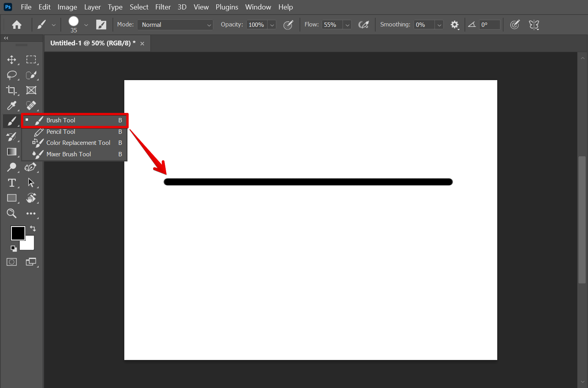Screen dimensions: 588x388
Task: Select the Zoom tool
Action: pos(11,214)
